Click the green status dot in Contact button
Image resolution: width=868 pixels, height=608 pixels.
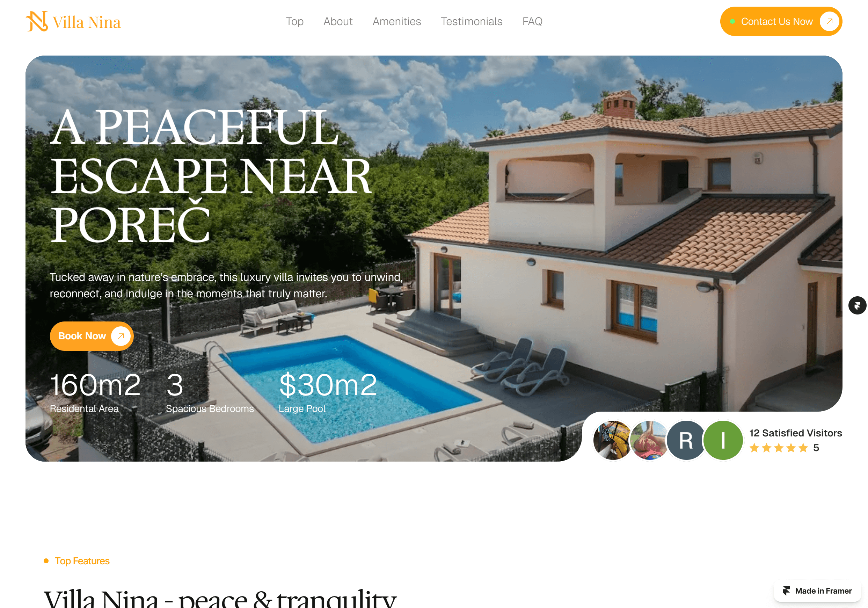click(732, 22)
